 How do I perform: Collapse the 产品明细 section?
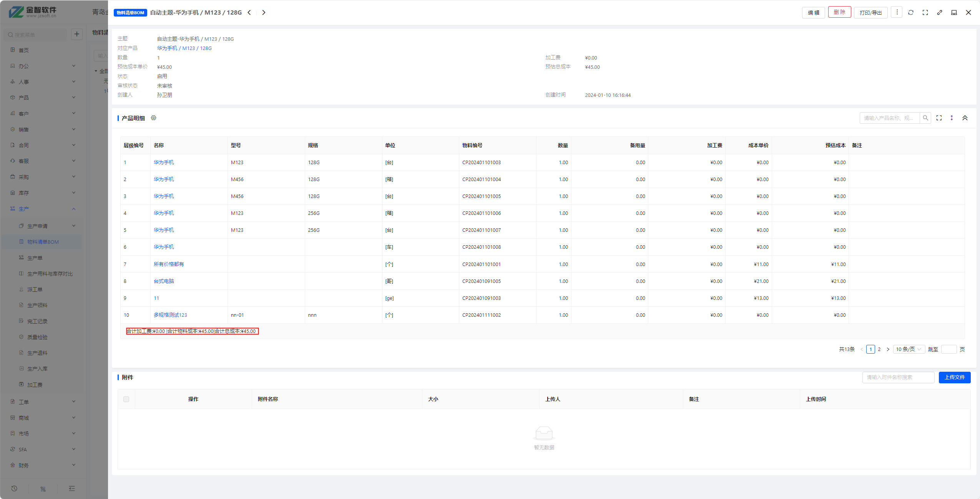coord(965,118)
